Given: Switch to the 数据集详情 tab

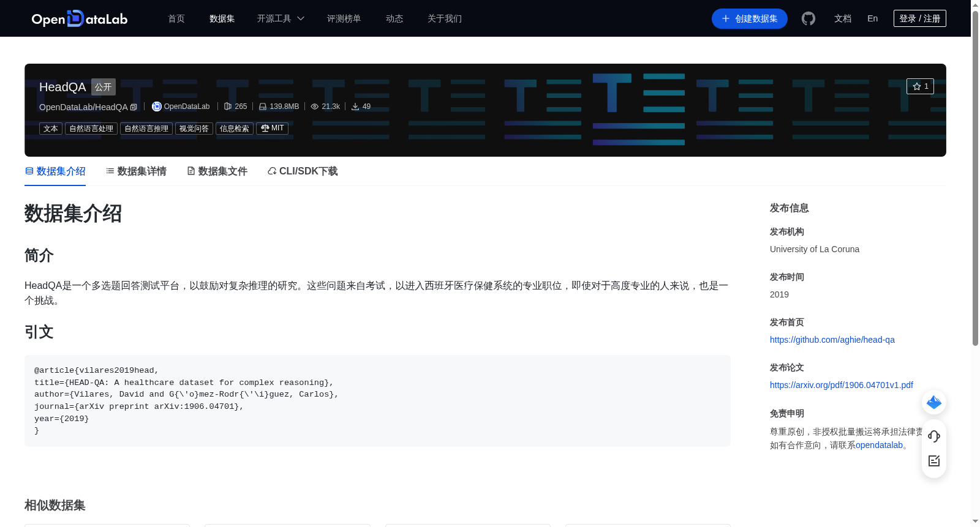Looking at the screenshot, I should click(136, 171).
